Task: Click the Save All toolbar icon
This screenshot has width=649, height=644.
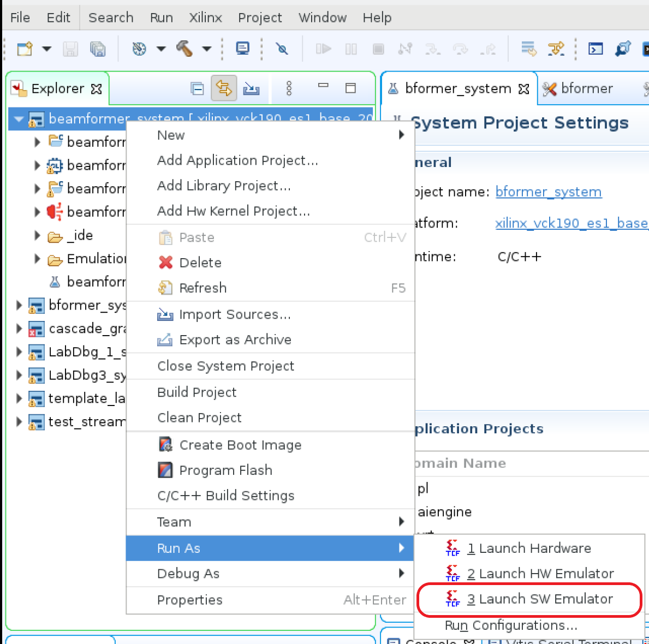Action: [98, 49]
